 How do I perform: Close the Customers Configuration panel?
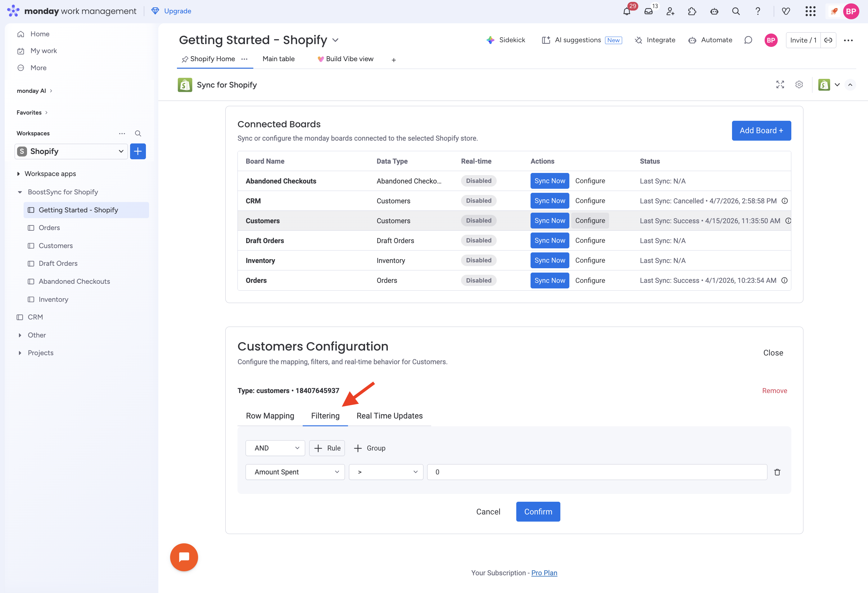[x=773, y=353]
